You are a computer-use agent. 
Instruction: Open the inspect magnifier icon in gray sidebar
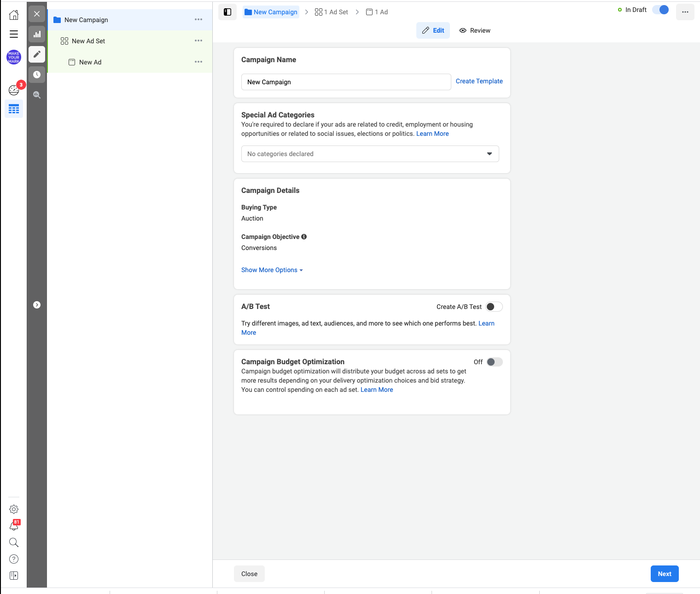point(37,95)
